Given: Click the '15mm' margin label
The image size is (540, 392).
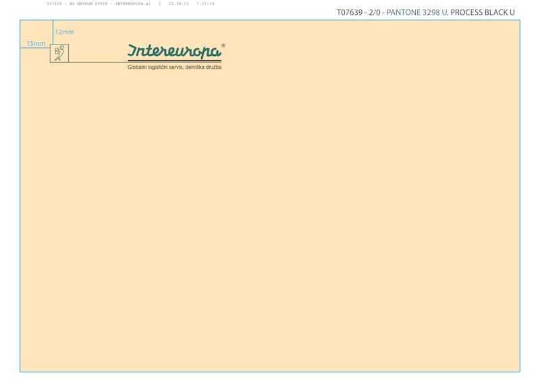Looking at the screenshot, I should (x=36, y=44).
